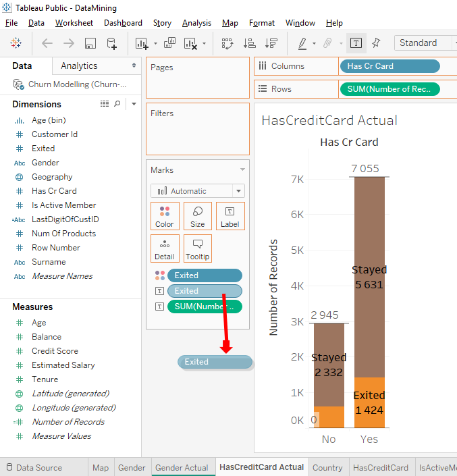Click the Swap Rows and Columns icon

click(x=227, y=43)
